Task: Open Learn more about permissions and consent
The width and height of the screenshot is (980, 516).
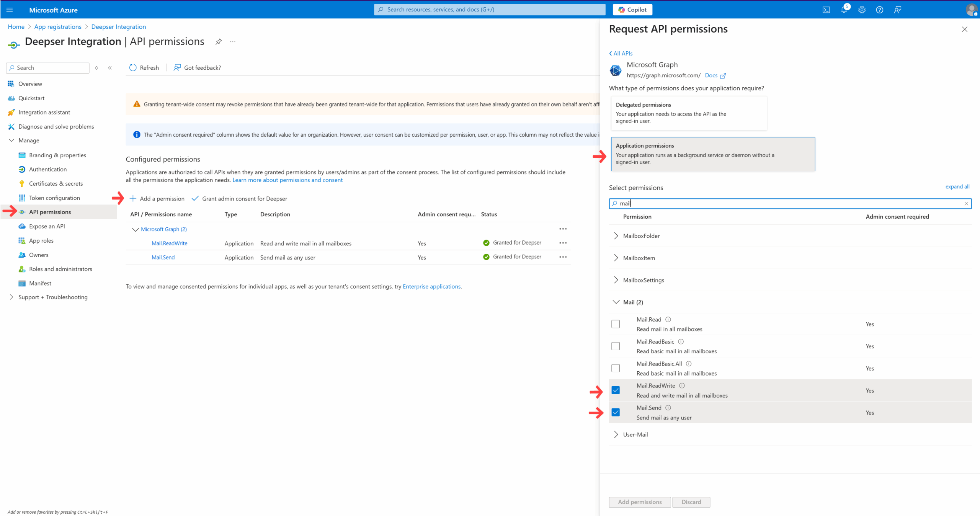Action: [x=287, y=180]
